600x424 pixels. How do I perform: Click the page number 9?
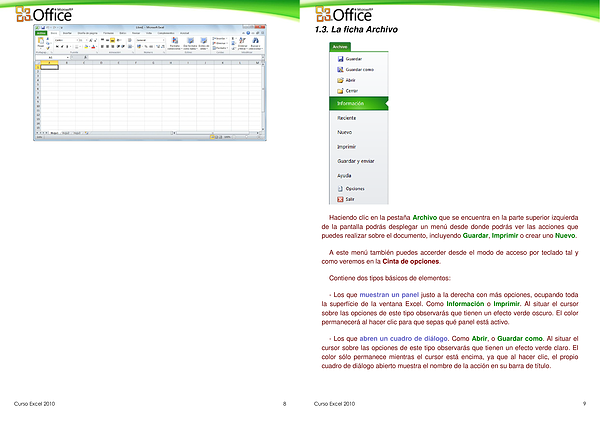tap(584, 404)
